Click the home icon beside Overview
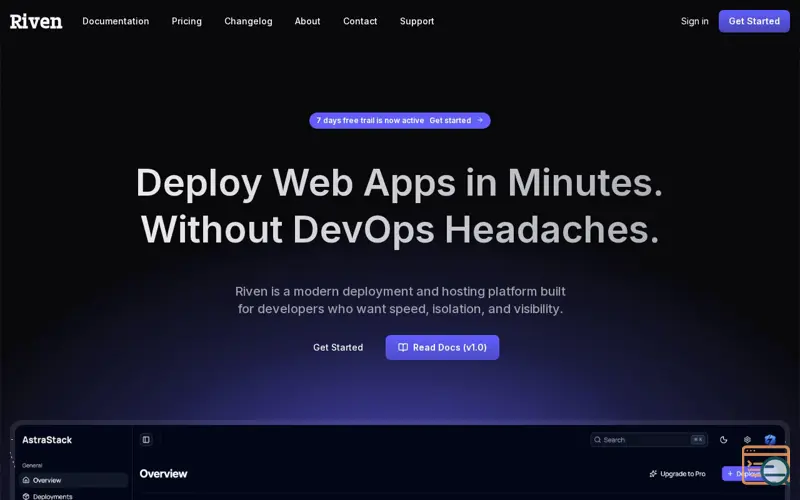Image resolution: width=800 pixels, height=500 pixels. coord(26,480)
